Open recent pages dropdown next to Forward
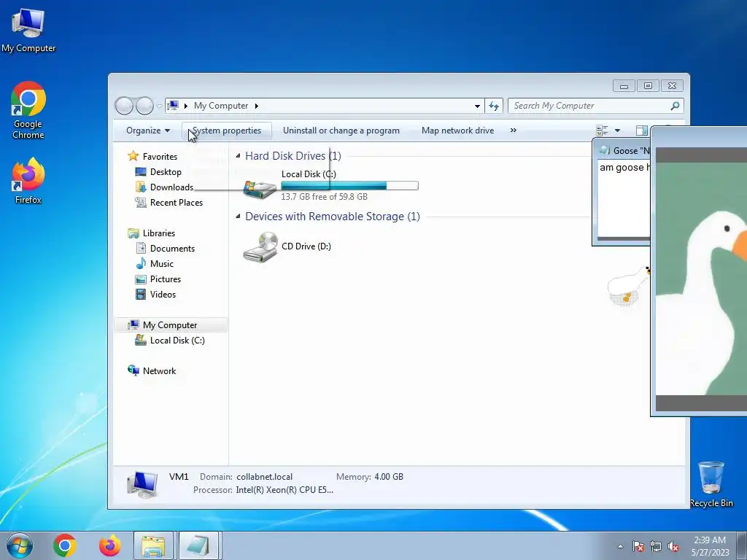The image size is (747, 560). pyautogui.click(x=159, y=106)
